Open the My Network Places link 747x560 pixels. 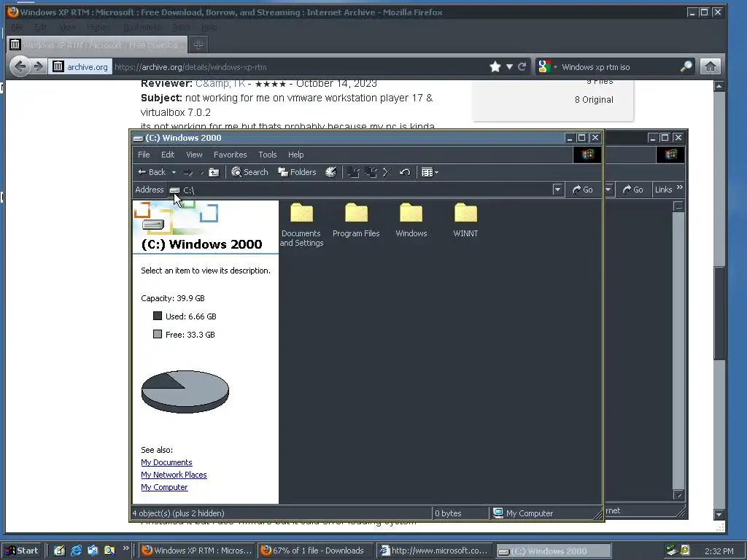[174, 475]
